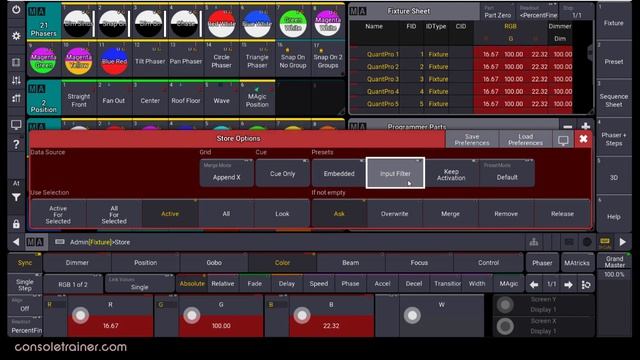This screenshot has height=360, width=640.
Task: Click the MAtricks button
Action: [x=577, y=263]
